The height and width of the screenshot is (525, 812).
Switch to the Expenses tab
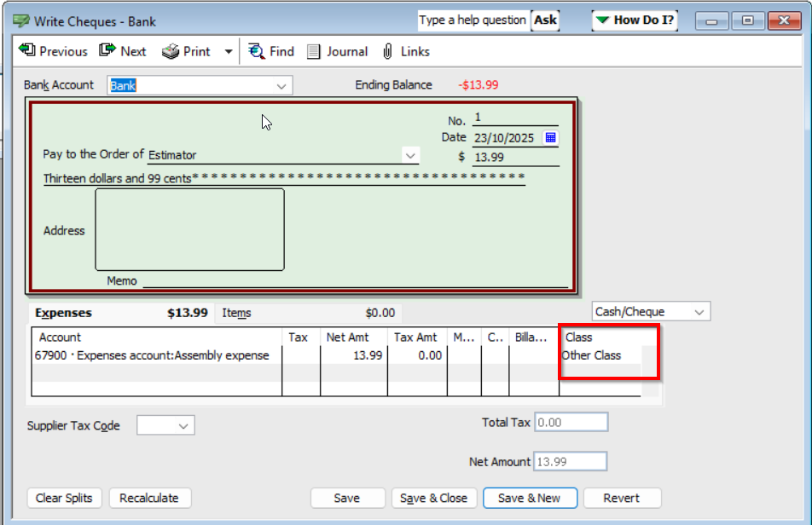(120, 313)
